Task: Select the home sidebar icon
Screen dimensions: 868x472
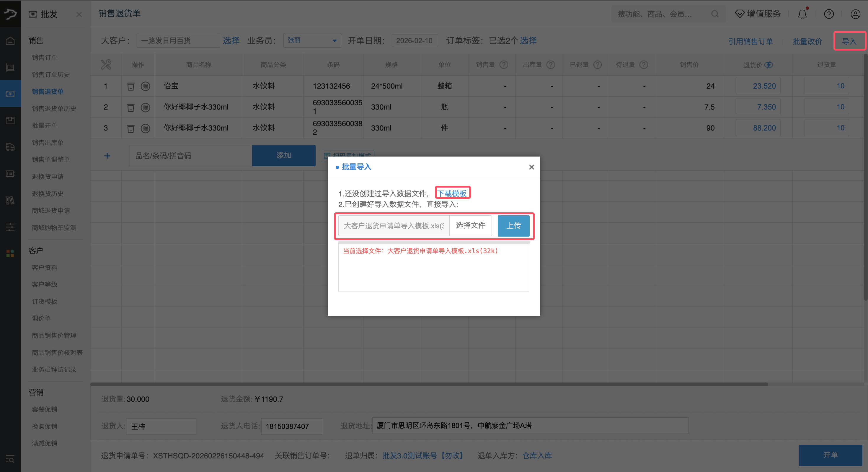Action: (10, 40)
